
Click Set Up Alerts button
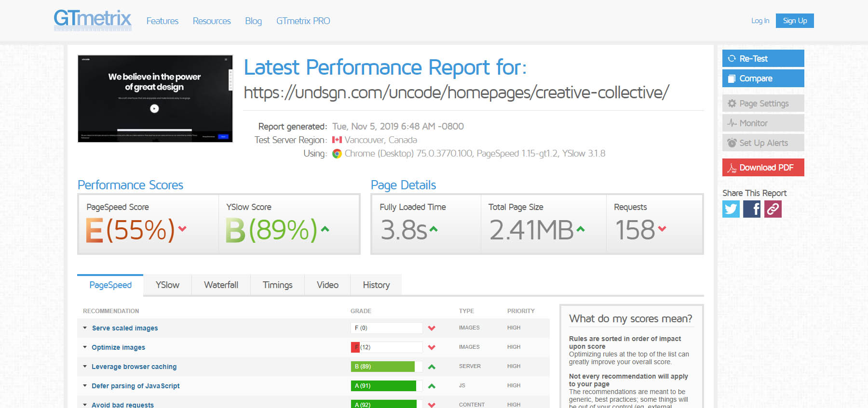tap(763, 143)
